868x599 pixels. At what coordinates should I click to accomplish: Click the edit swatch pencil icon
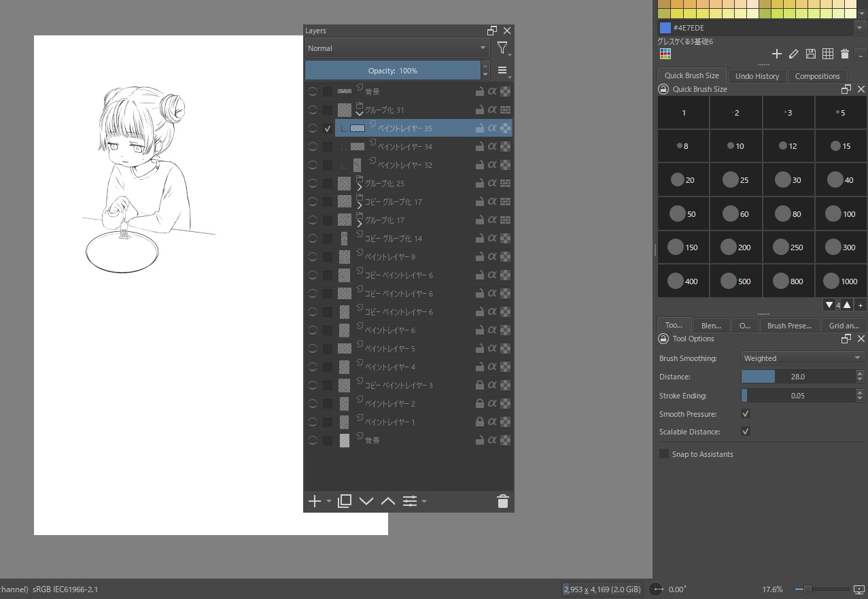click(x=793, y=54)
